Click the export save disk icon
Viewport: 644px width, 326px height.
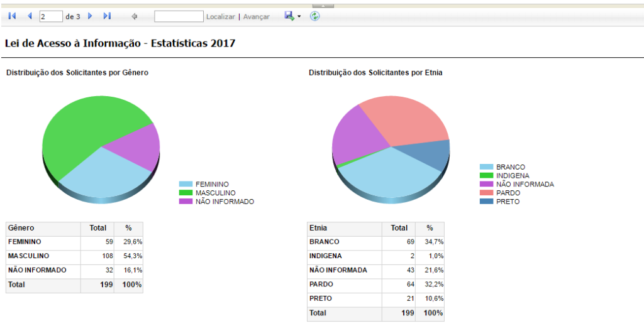point(289,16)
